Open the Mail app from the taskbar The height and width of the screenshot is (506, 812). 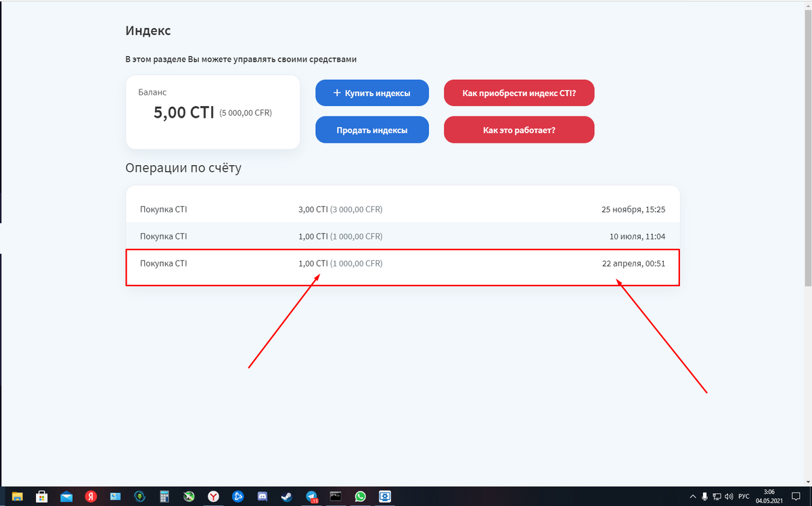[66, 497]
